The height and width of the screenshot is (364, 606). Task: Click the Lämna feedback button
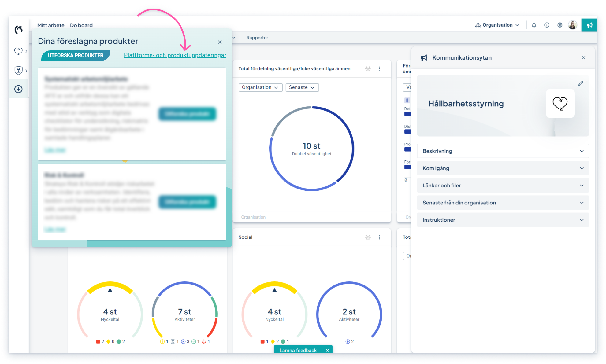pos(298,350)
